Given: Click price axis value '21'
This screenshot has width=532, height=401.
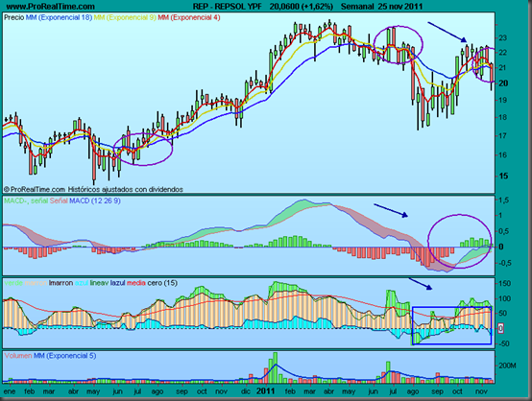Looking at the screenshot, I should pos(503,68).
